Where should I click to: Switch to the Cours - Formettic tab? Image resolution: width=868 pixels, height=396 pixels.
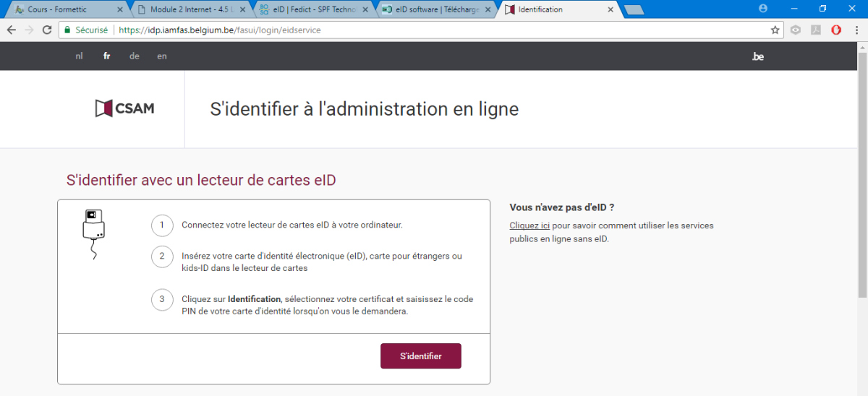tap(65, 9)
